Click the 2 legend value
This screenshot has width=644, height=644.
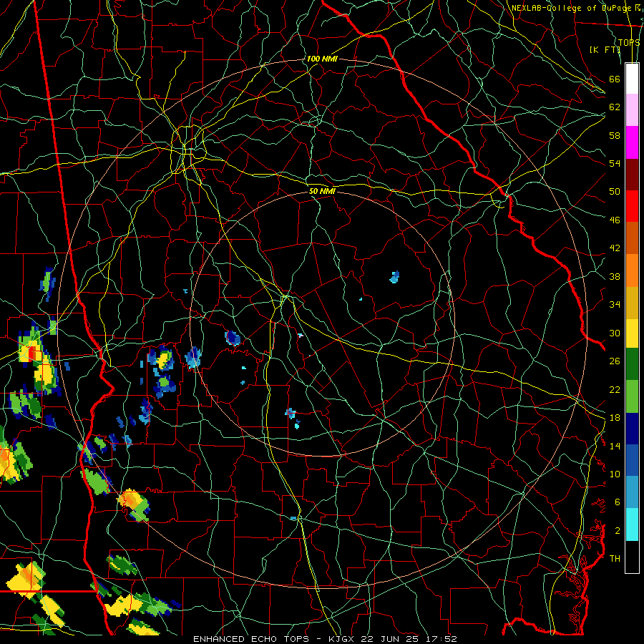click(617, 530)
